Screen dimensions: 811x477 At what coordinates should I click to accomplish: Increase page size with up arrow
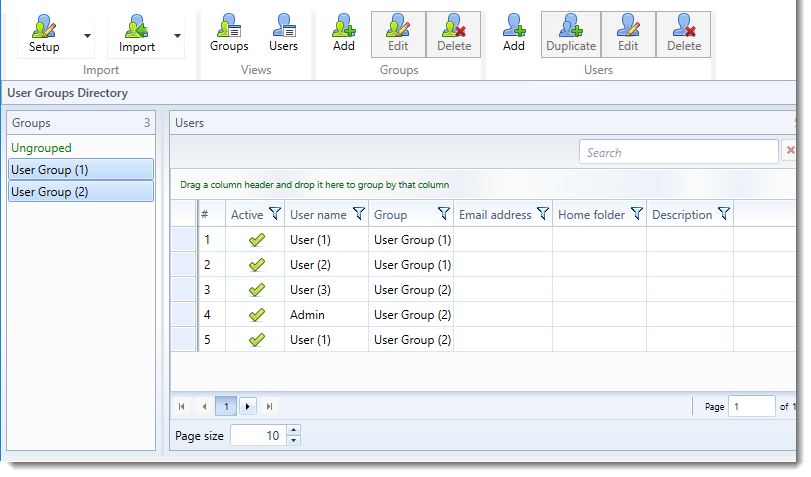[x=293, y=431]
